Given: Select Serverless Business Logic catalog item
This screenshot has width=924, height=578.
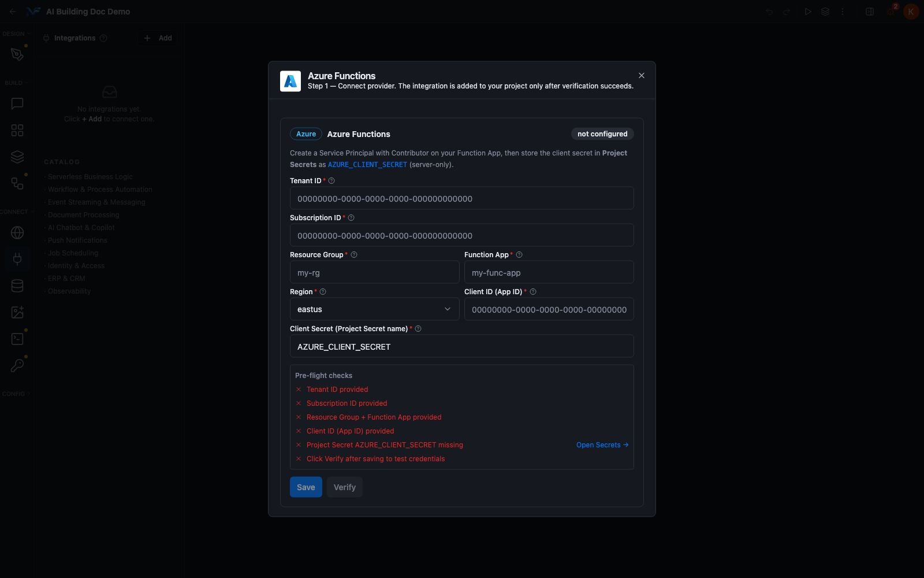Looking at the screenshot, I should (x=90, y=177).
